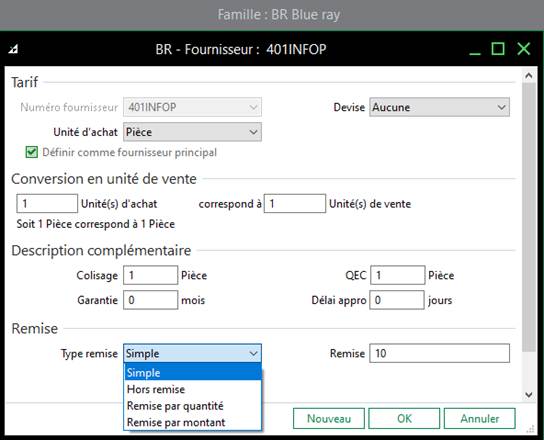The image size is (544, 440).
Task: Confirm with the OK button
Action: (404, 418)
